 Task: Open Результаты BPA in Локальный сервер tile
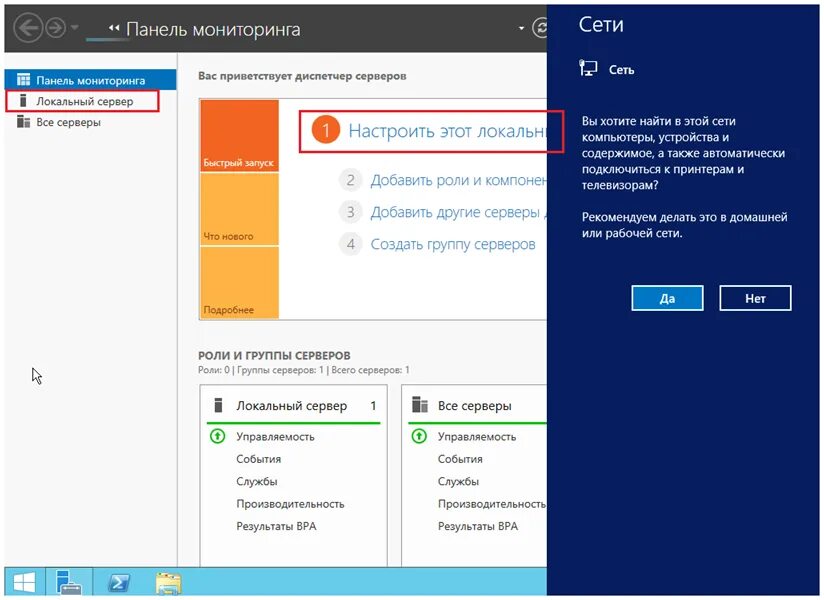(x=276, y=526)
